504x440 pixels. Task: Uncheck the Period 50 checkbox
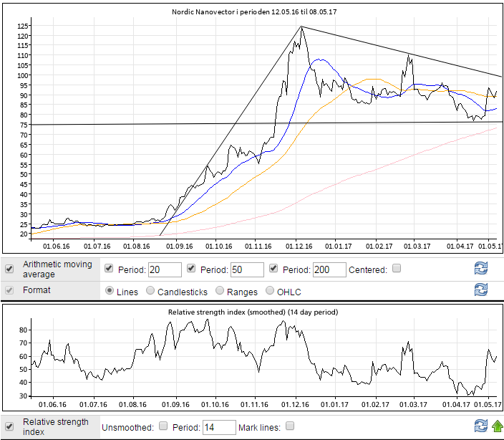(x=191, y=268)
